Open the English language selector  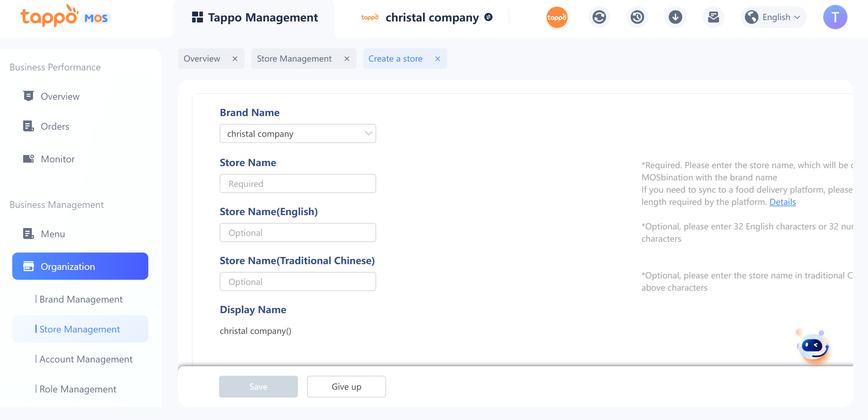coord(774,17)
